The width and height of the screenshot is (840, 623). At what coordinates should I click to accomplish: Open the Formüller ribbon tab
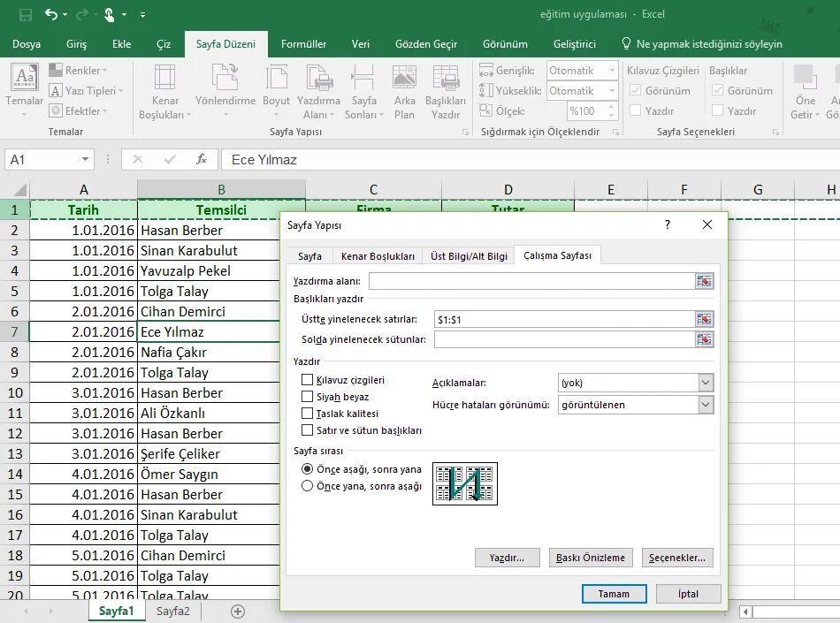(303, 44)
